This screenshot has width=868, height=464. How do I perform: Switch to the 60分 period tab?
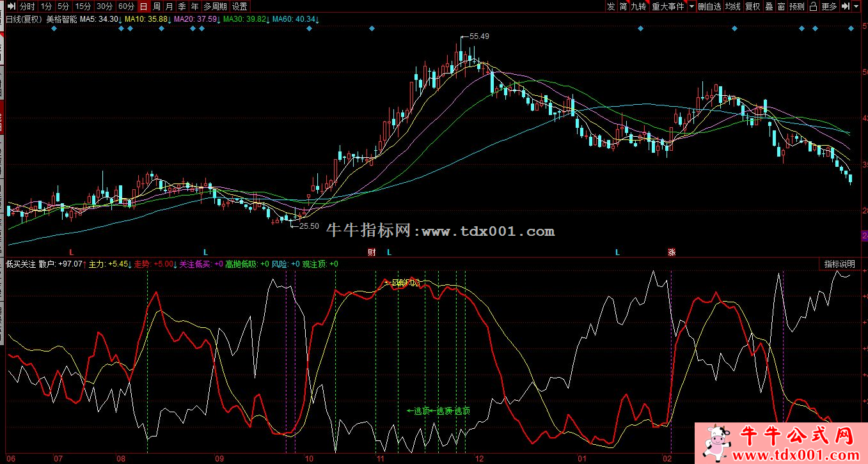(127, 6)
